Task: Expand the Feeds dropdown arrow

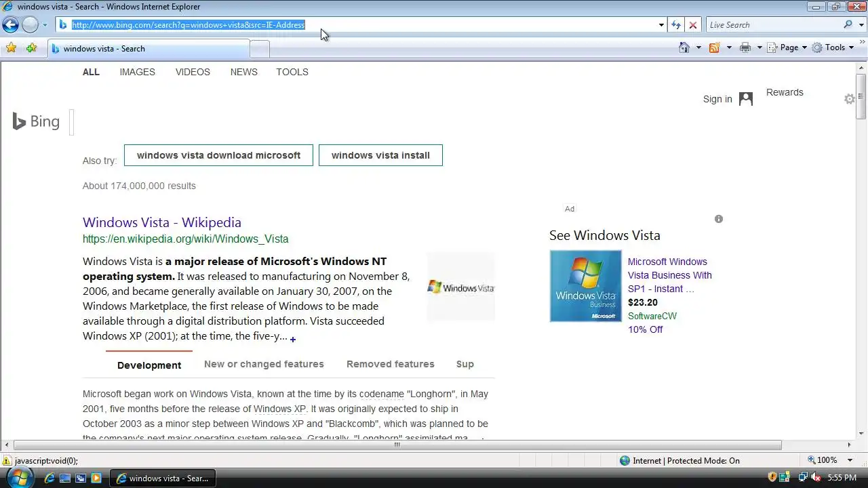Action: click(x=729, y=47)
